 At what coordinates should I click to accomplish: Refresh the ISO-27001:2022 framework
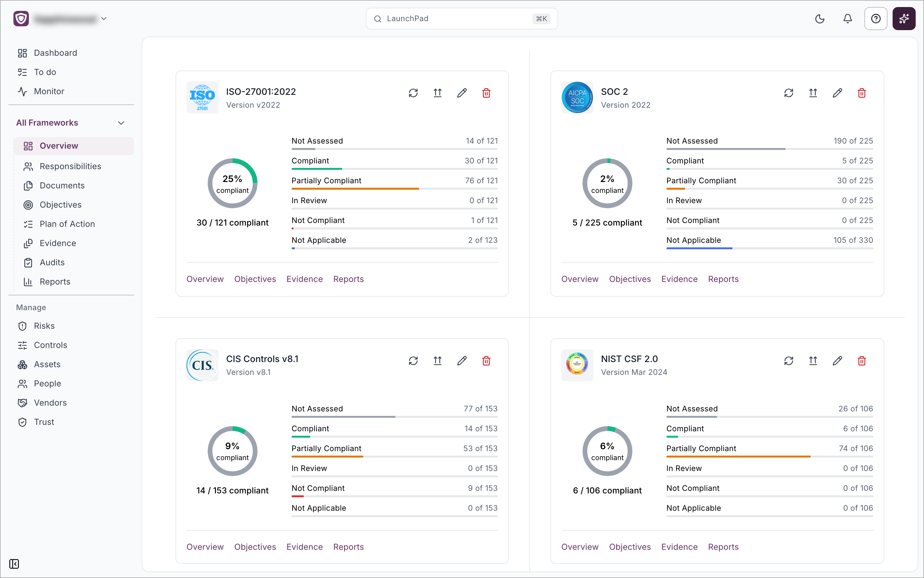tap(413, 93)
